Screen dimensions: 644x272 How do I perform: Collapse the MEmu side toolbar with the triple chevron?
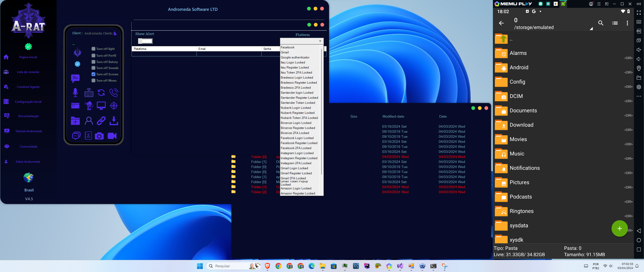(639, 4)
